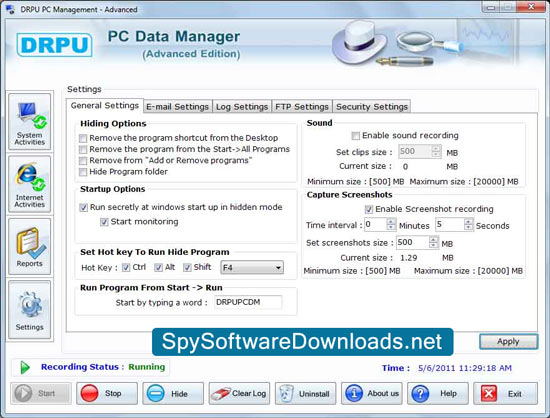Click the Hide program button
This screenshot has width=550, height=418.
pyautogui.click(x=173, y=393)
